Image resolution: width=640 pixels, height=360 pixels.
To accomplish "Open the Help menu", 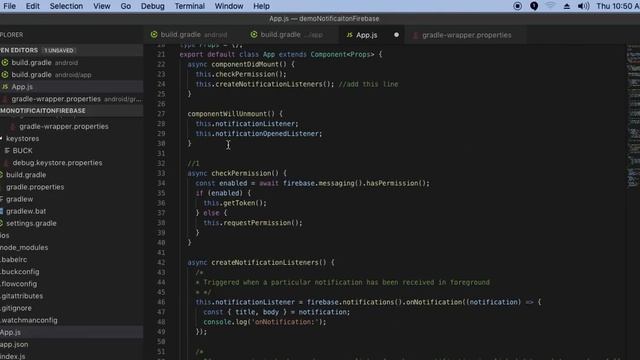I will (x=261, y=6).
